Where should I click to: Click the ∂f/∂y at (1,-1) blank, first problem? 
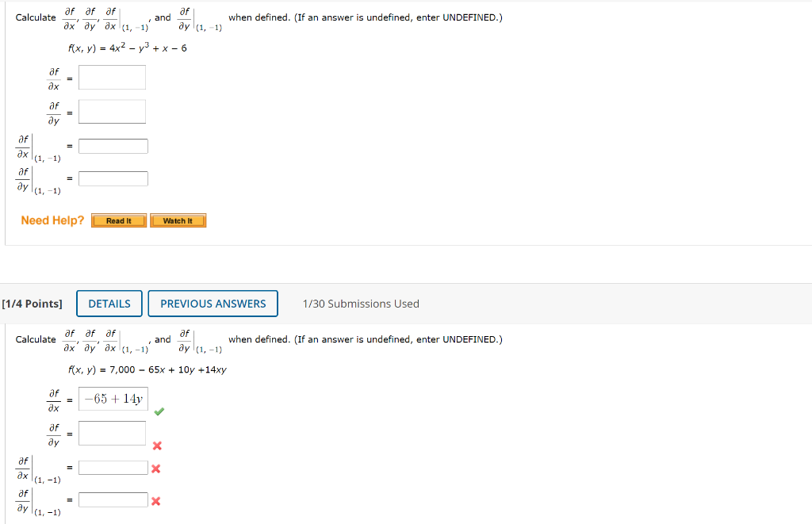pyautogui.click(x=113, y=178)
